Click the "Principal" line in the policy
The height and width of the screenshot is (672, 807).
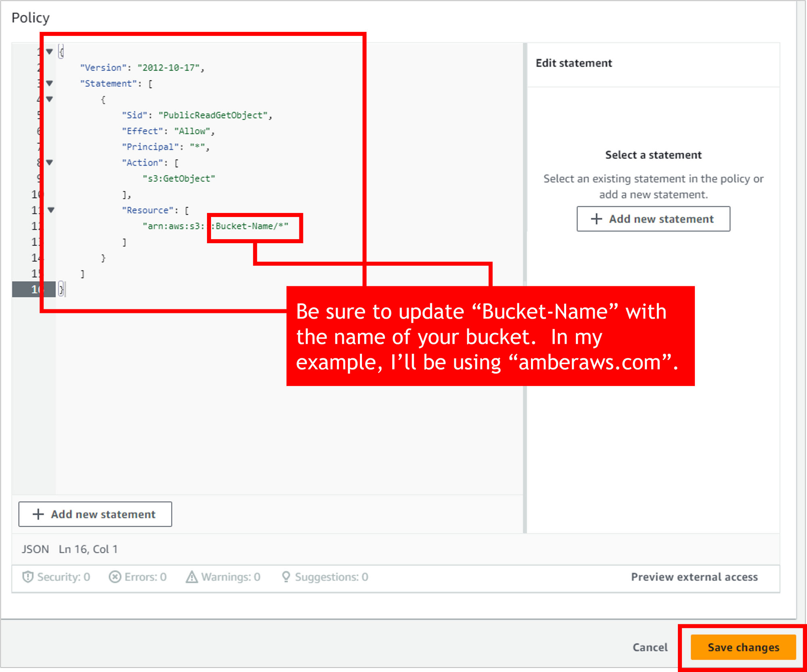coord(166,147)
